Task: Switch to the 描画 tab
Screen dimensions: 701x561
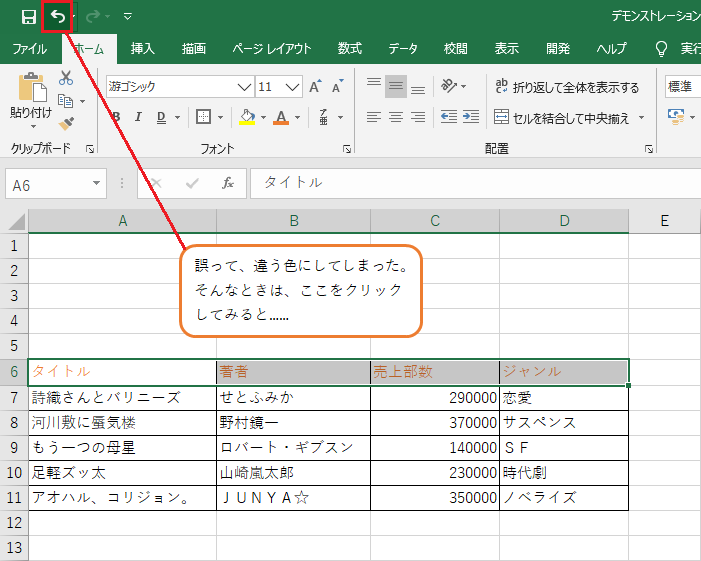Action: point(194,48)
